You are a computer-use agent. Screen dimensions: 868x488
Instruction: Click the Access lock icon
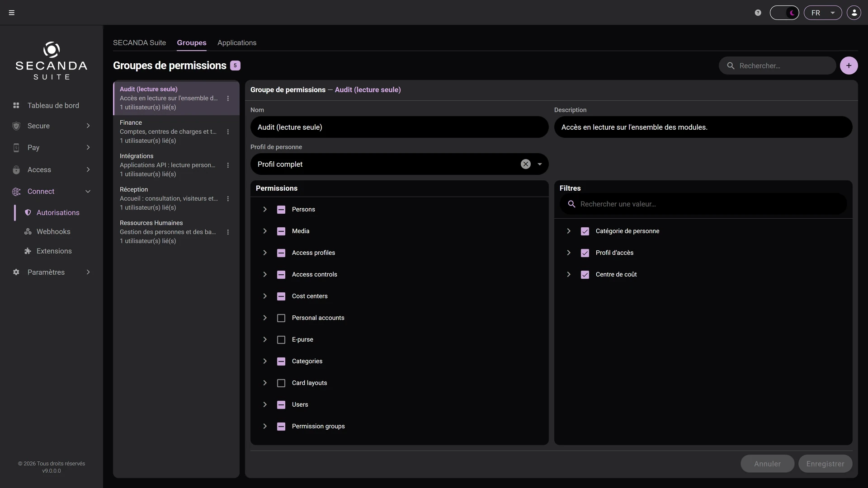[x=16, y=170]
